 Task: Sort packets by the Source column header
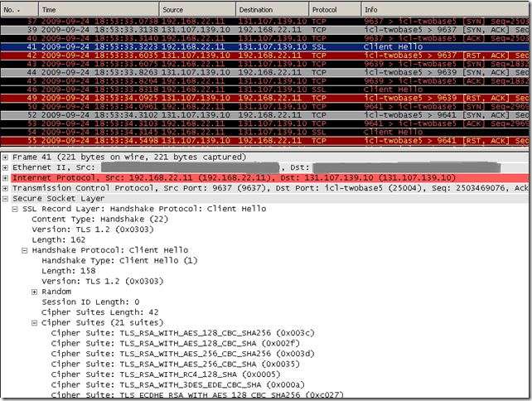197,9
